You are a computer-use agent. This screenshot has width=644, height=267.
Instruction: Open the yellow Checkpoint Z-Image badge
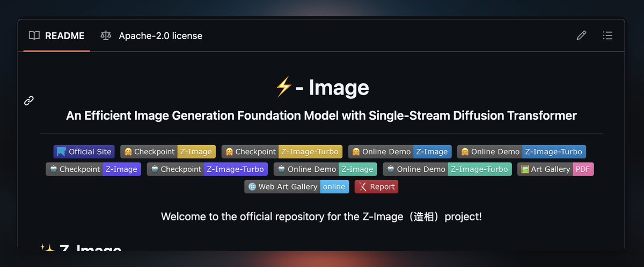[168, 151]
